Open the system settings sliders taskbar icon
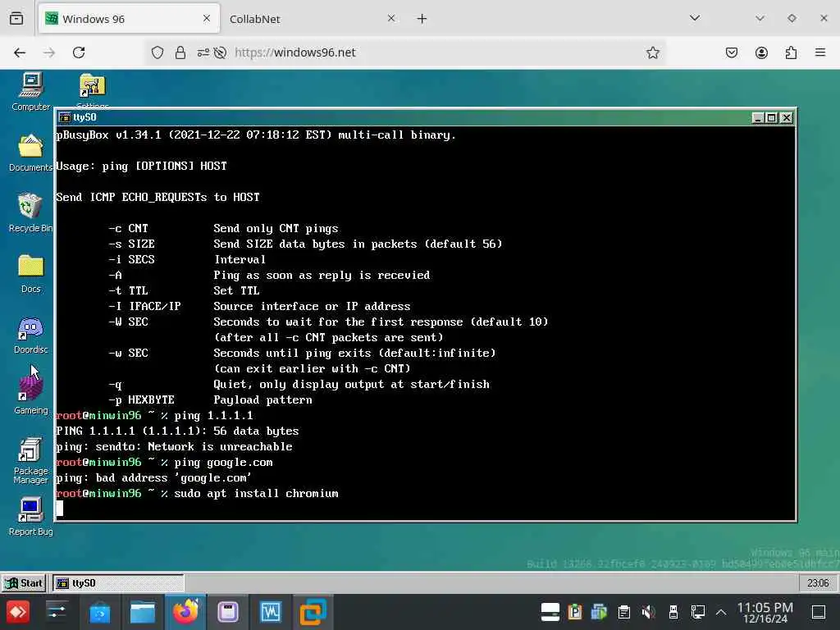Screen dimensions: 840x630 tap(57, 612)
